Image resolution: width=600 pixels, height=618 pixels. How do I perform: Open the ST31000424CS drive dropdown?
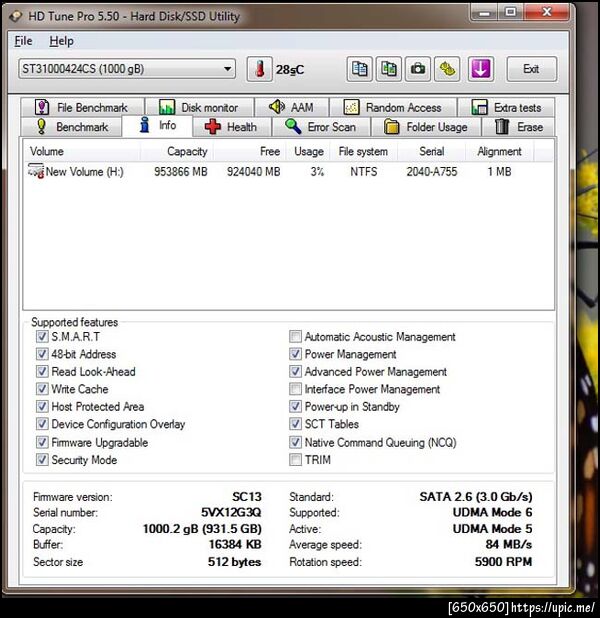pos(127,69)
